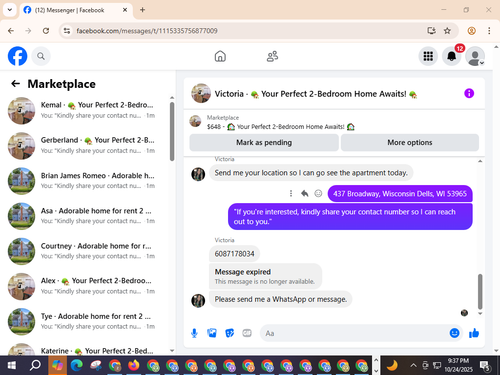
Task: Click conversation scroll down arrow
Action: point(480,313)
